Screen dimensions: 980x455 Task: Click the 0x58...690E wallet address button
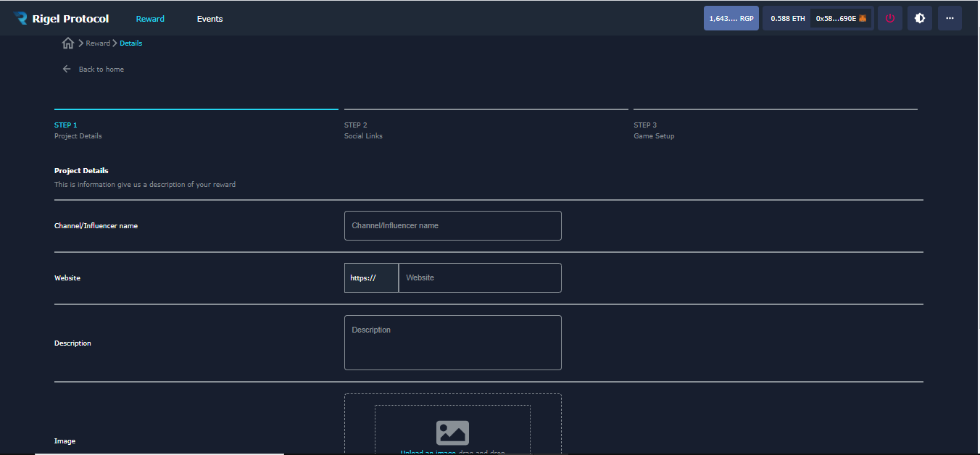pyautogui.click(x=836, y=18)
